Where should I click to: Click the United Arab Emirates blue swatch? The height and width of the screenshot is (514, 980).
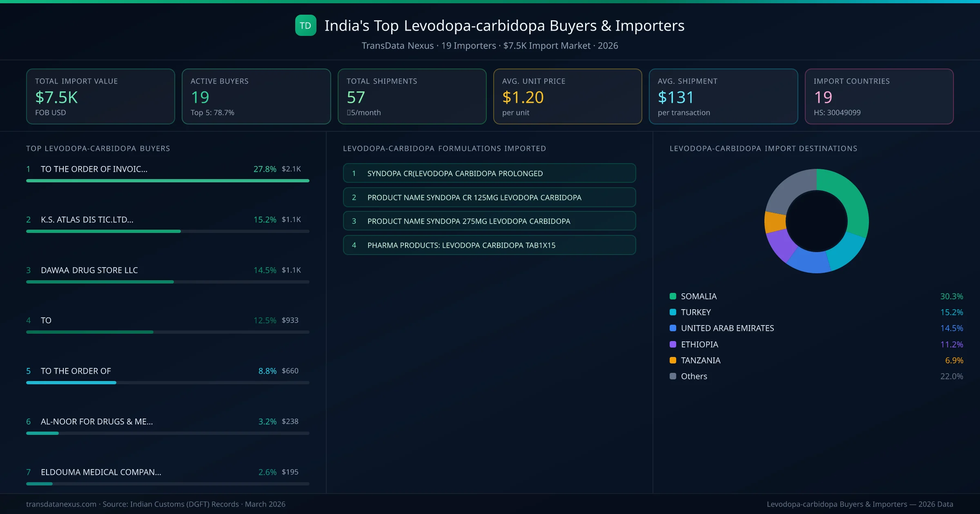point(673,328)
